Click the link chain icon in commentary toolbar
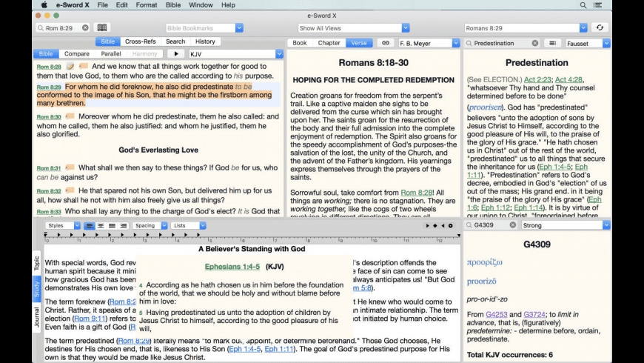644x363 pixels. pos(385,43)
